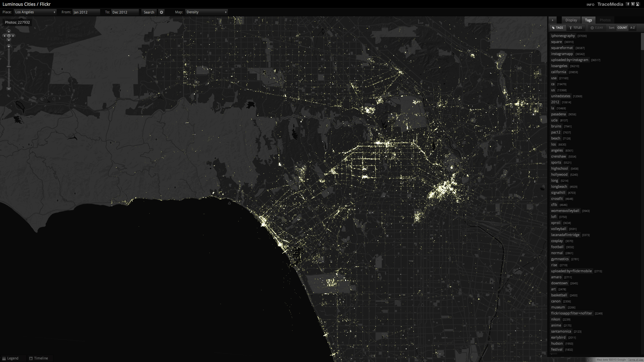Zoom out with the minus button
Image resolution: width=644 pixels, height=362 pixels.
point(9,89)
